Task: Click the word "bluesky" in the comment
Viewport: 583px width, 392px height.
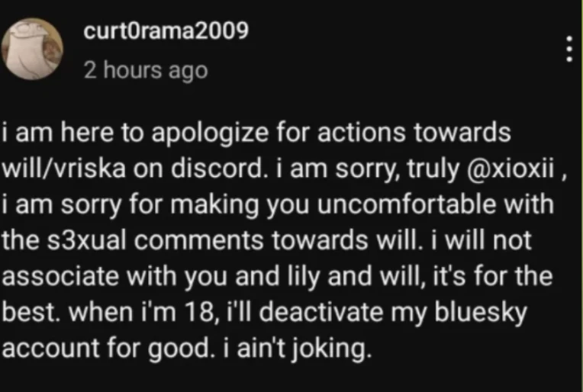Action: (x=481, y=313)
